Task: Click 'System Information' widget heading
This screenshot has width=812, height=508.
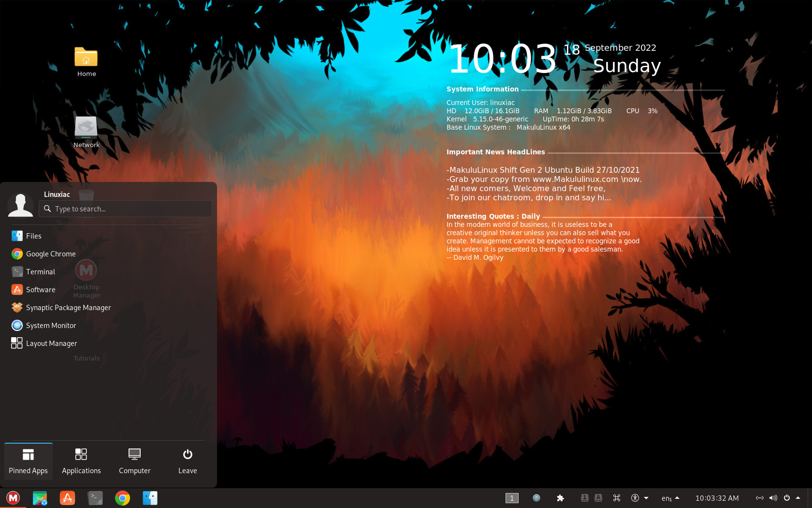Action: 482,89
